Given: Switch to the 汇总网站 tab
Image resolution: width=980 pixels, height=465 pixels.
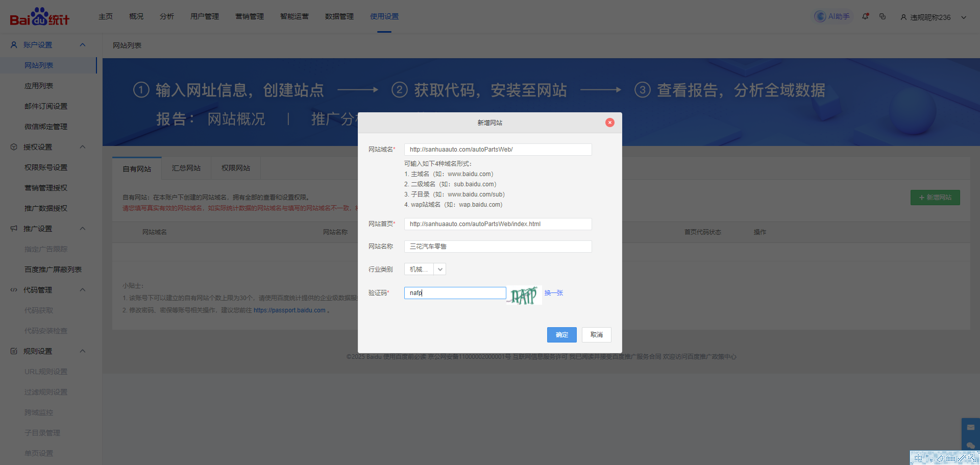Looking at the screenshot, I should pyautogui.click(x=186, y=168).
